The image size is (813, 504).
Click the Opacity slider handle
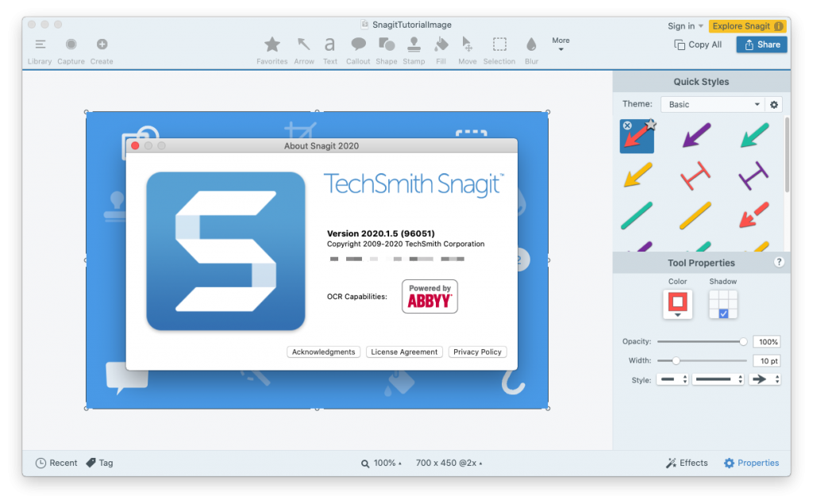(x=743, y=342)
